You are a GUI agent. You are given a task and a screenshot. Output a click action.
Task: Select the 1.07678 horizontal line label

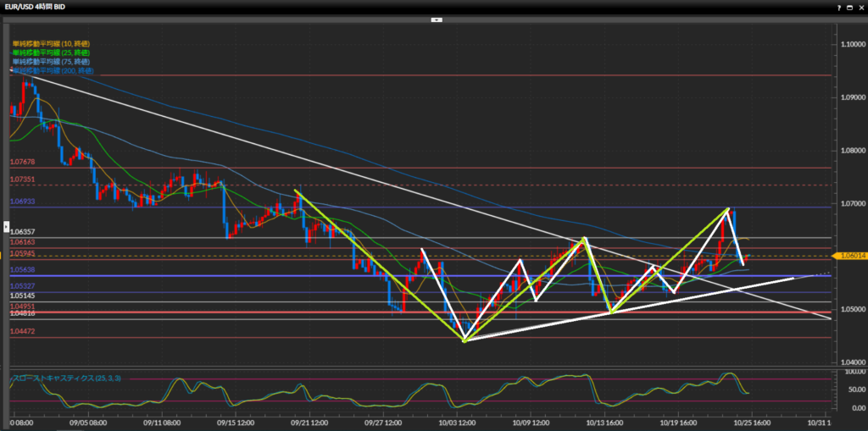coord(22,162)
